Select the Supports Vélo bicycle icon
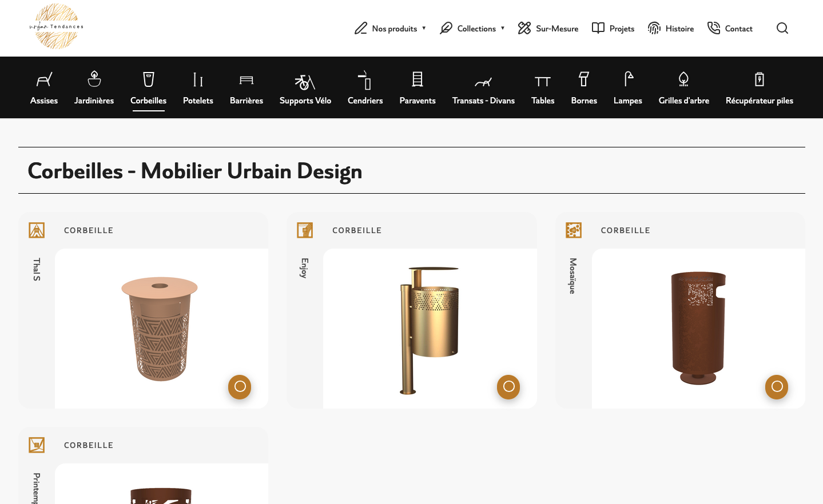This screenshot has height=504, width=823. pos(305,82)
